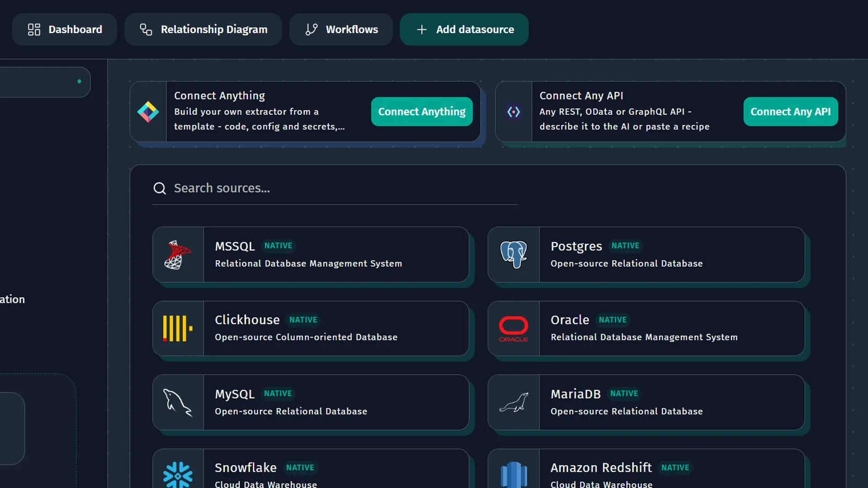Select the Postgres elephant icon
The image size is (868, 488).
click(x=514, y=255)
